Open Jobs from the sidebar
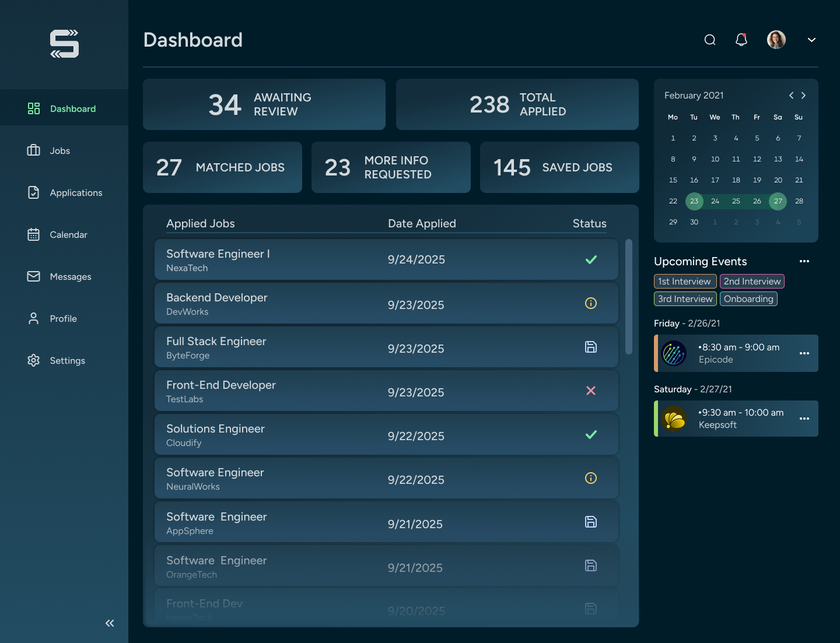840x643 pixels. (x=60, y=150)
